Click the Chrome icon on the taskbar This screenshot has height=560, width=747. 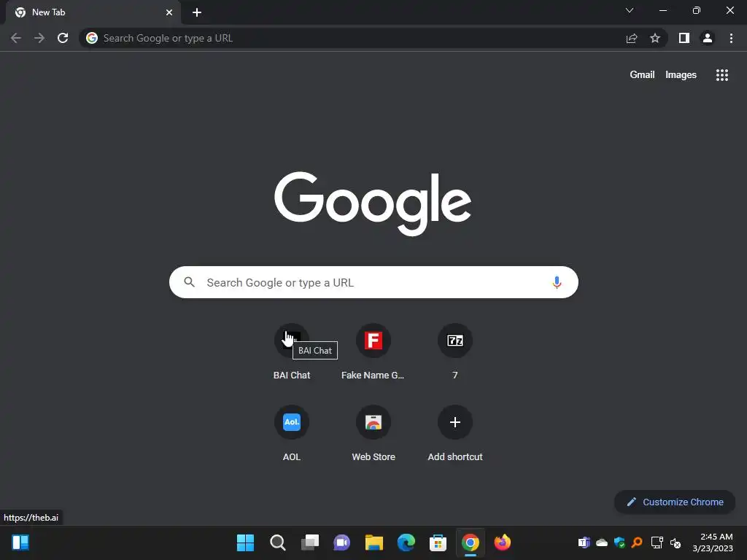471,542
